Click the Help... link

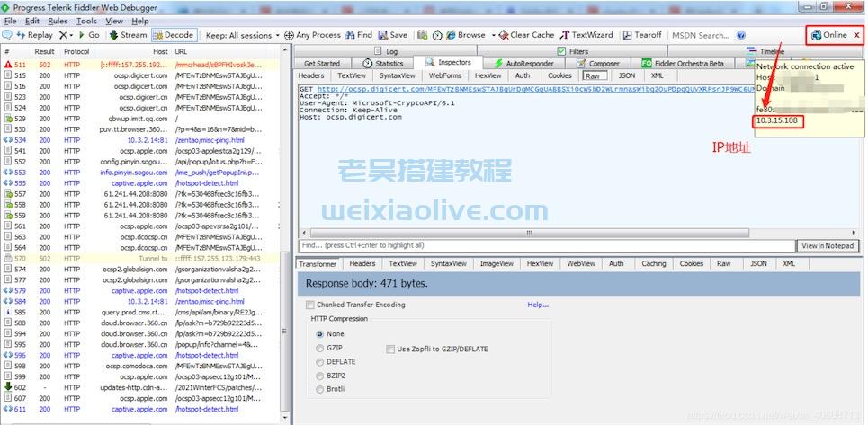tap(538, 305)
